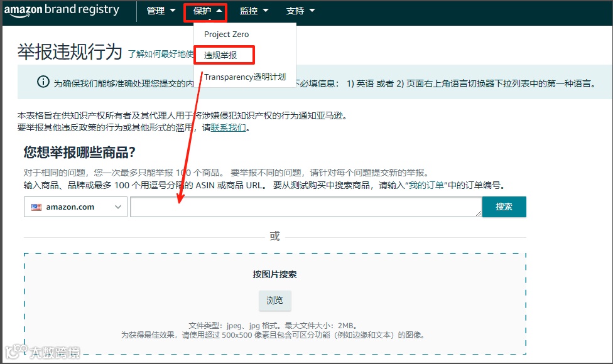Collapse the 保护 menu
The width and height of the screenshot is (613, 364).
pos(207,11)
